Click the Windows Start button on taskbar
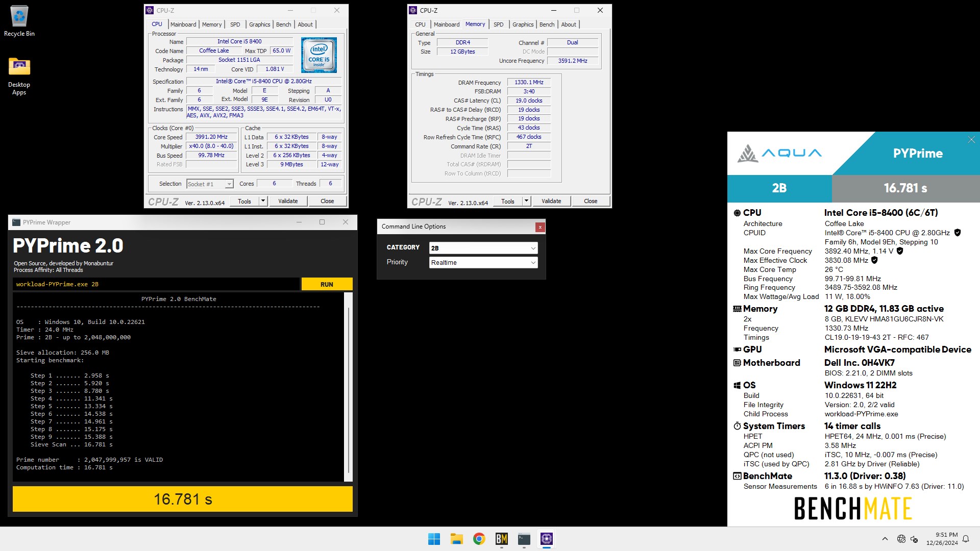 tap(434, 539)
